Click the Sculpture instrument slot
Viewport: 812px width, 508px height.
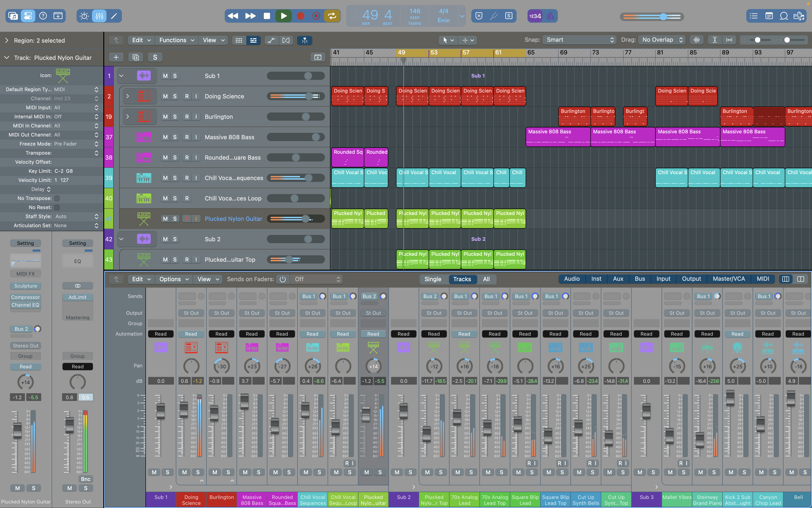[x=26, y=286]
